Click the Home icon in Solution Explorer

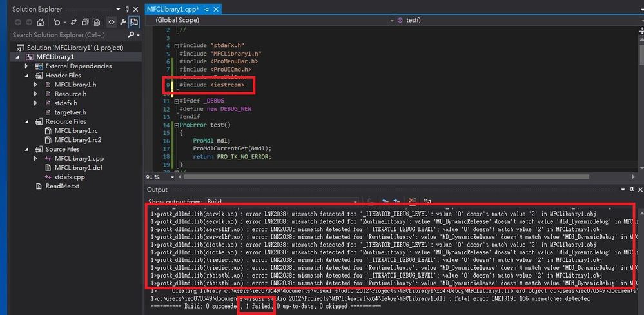click(40, 22)
